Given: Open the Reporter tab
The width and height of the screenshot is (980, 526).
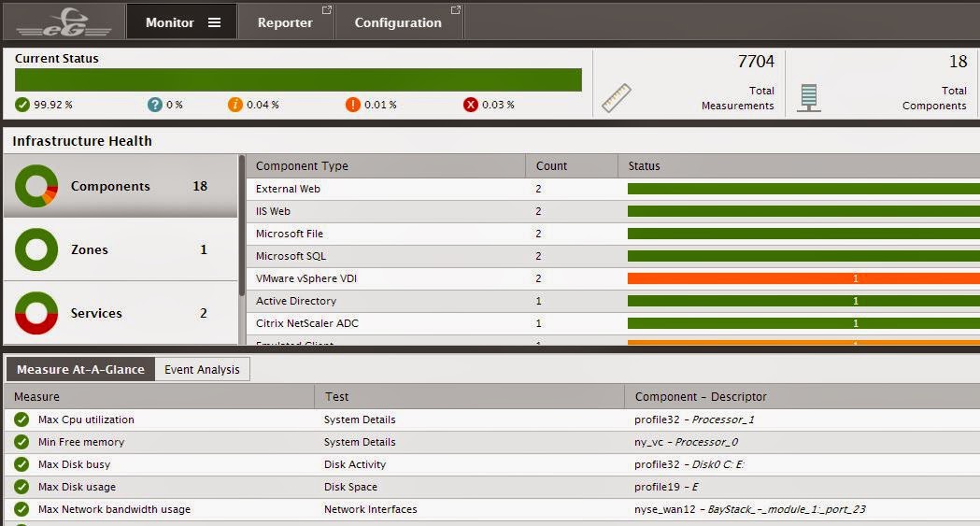Looking at the screenshot, I should coord(286,22).
